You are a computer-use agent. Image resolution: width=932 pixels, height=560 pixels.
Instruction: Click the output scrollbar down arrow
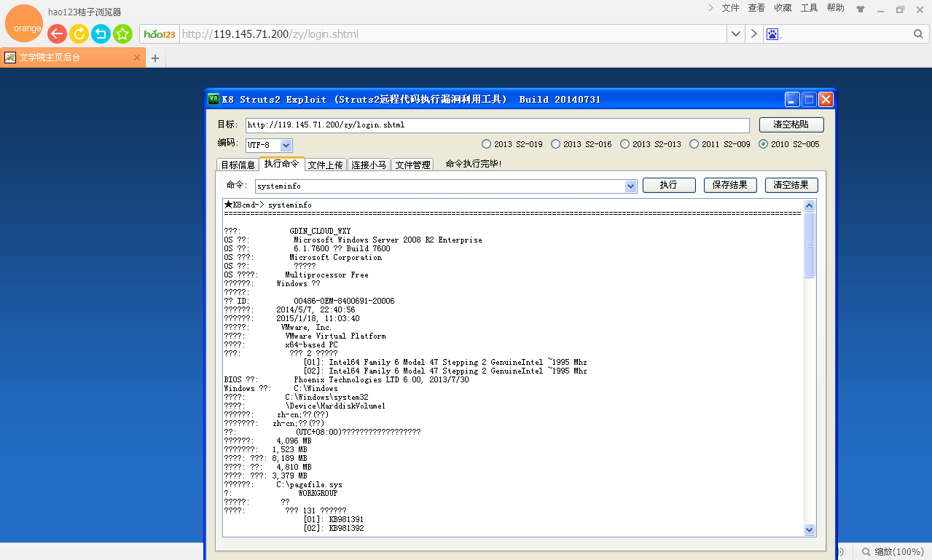pos(809,529)
